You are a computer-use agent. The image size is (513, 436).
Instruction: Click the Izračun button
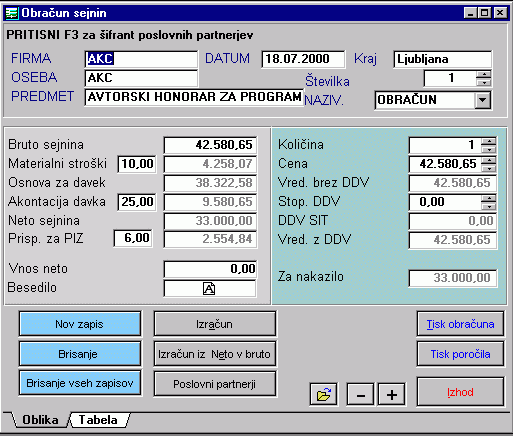pyautogui.click(x=214, y=324)
